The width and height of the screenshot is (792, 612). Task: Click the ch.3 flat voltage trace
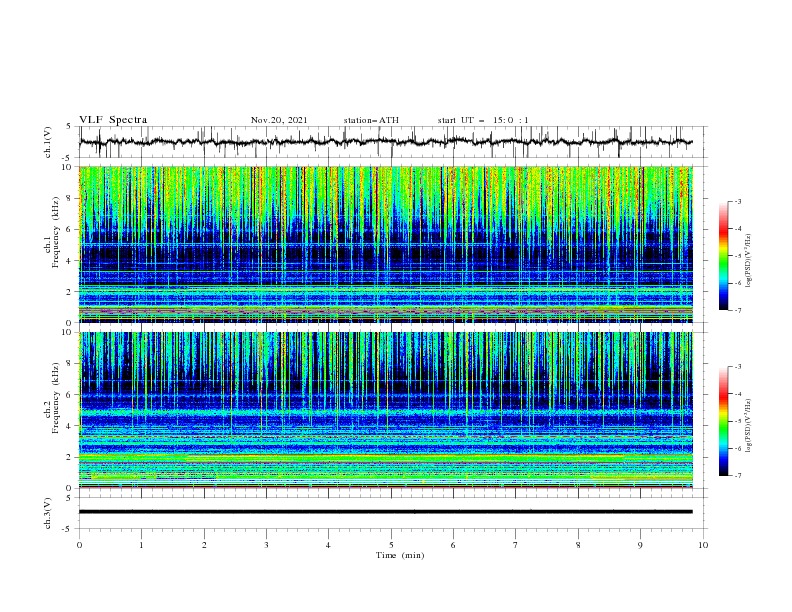[x=385, y=512]
